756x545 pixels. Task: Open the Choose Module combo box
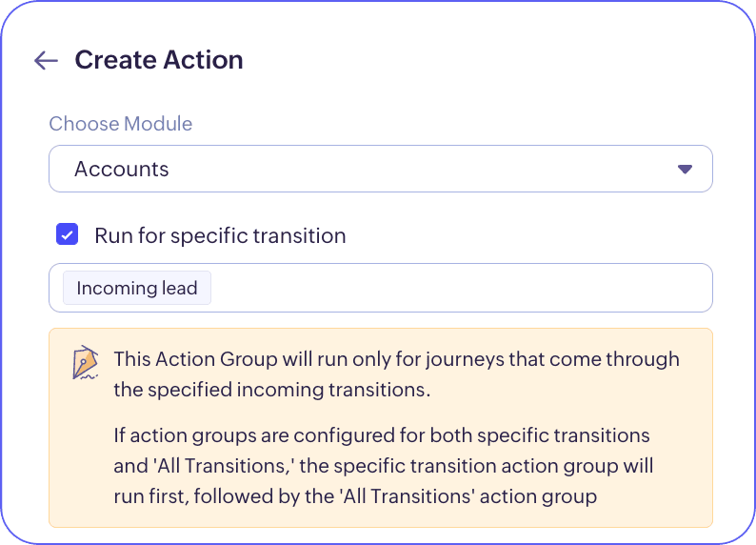click(381, 169)
